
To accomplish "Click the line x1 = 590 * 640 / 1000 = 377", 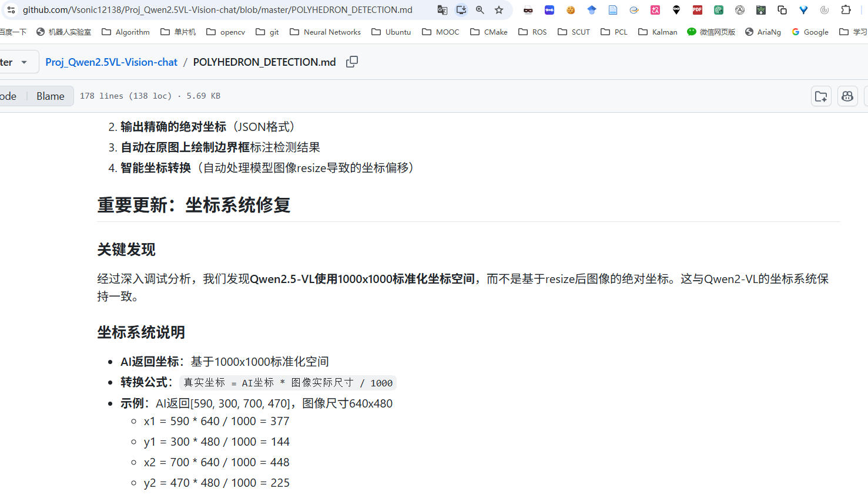I will point(217,421).
